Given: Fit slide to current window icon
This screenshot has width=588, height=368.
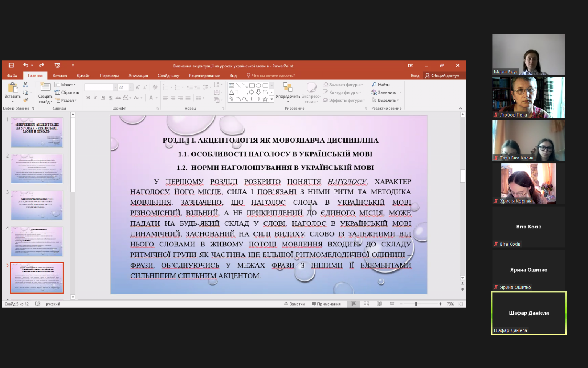Looking at the screenshot, I should [461, 304].
